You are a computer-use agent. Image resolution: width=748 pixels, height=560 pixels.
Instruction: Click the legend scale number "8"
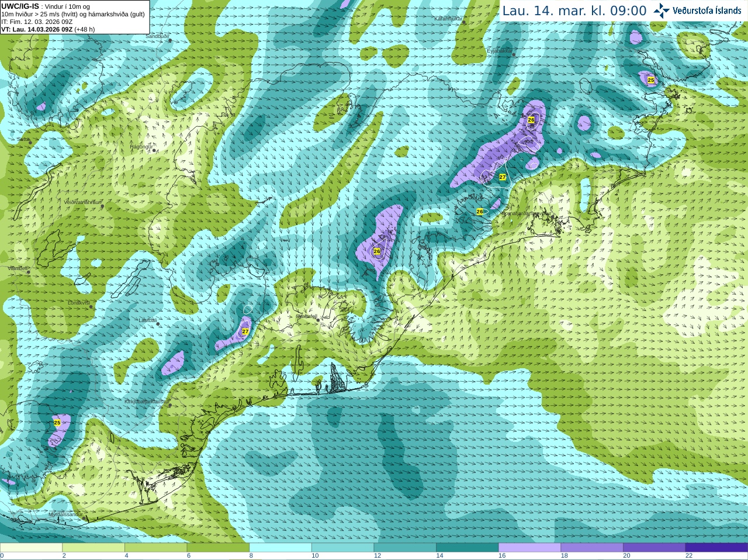(251, 556)
